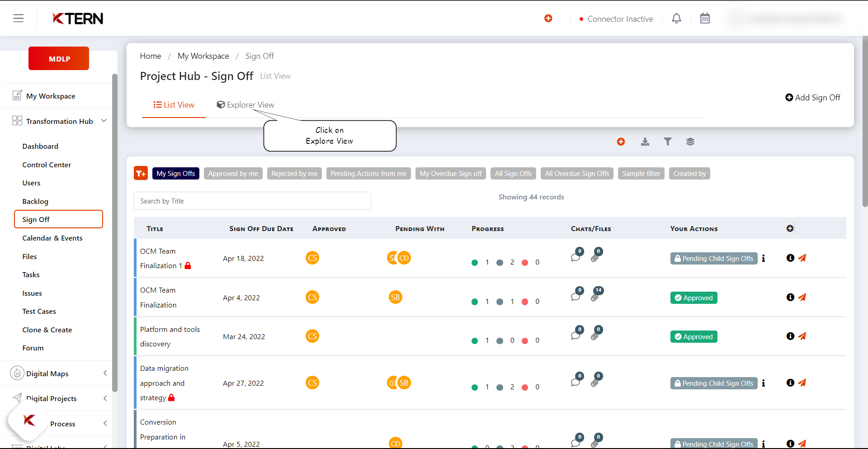Toggle the Approved by me filter
This screenshot has width=868, height=449.
[x=233, y=173]
